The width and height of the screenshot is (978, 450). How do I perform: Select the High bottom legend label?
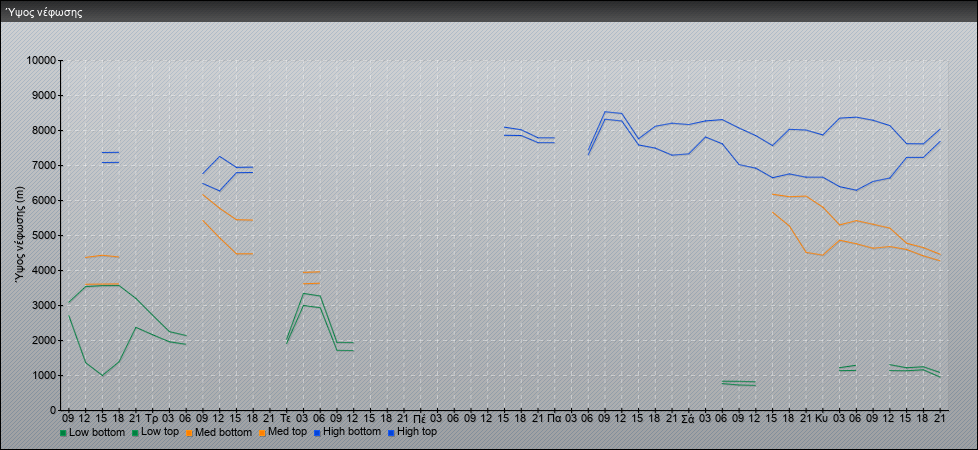[352, 432]
